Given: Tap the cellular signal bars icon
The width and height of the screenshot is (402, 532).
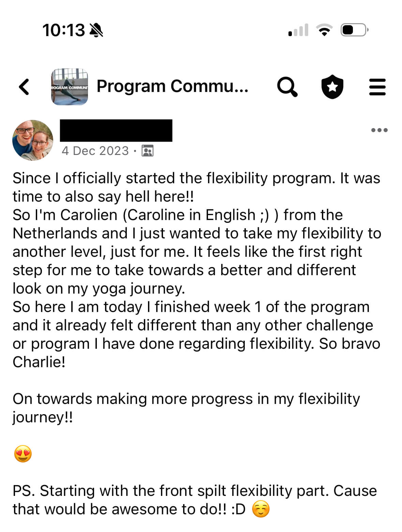Looking at the screenshot, I should (x=298, y=30).
